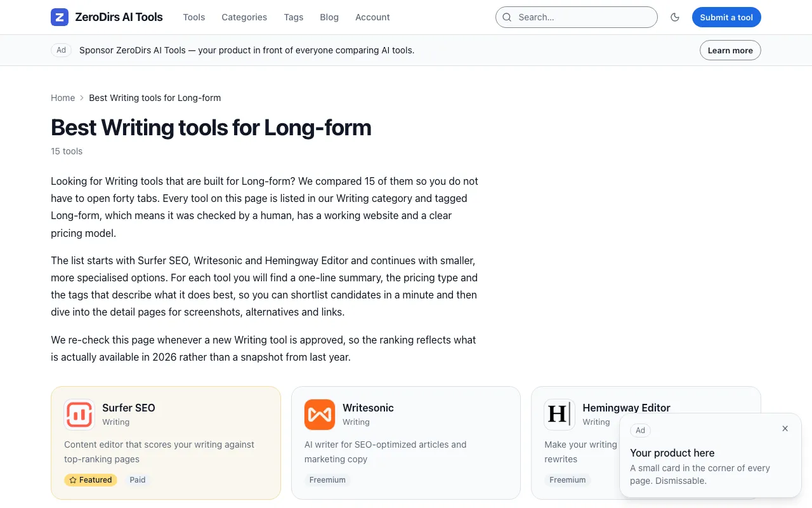Screen dimensions: 812x508
Task: Click the ZeroDirs logo icon
Action: pyautogui.click(x=60, y=17)
